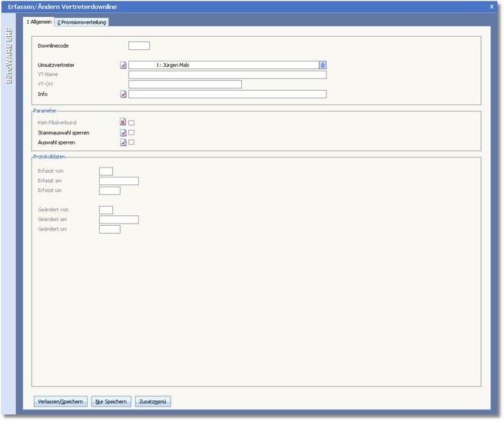Select the Jürgen Mals combo box

coord(223,66)
